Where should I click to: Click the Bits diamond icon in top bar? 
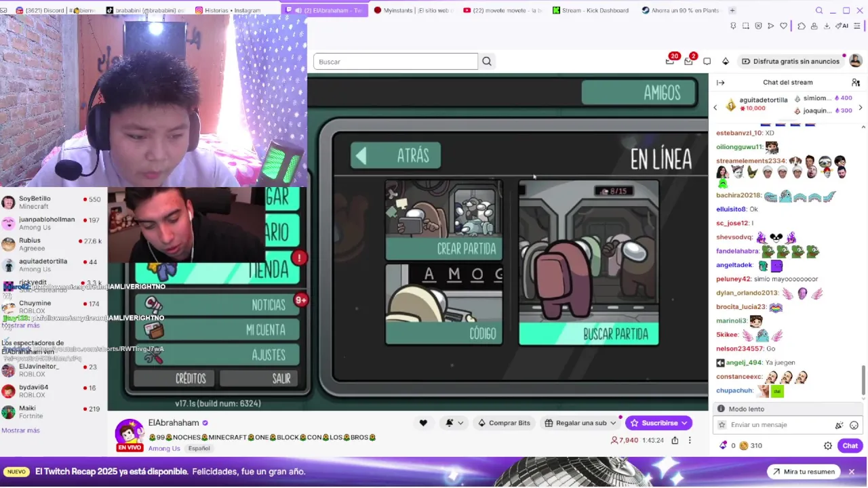725,61
